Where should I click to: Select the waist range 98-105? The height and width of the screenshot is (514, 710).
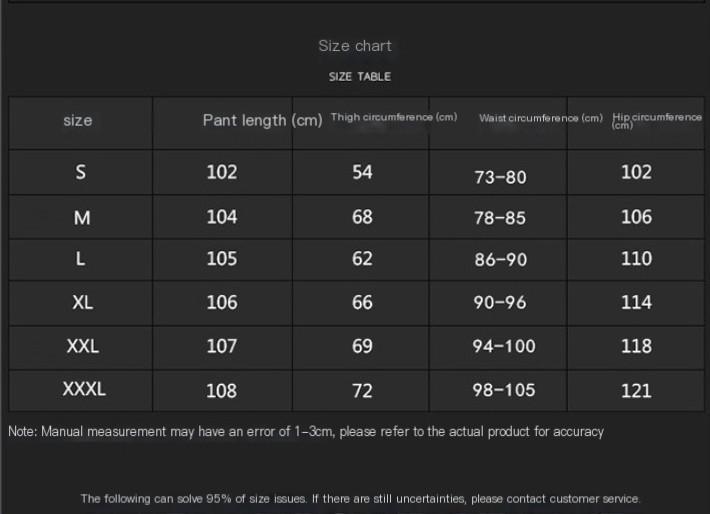pos(504,390)
